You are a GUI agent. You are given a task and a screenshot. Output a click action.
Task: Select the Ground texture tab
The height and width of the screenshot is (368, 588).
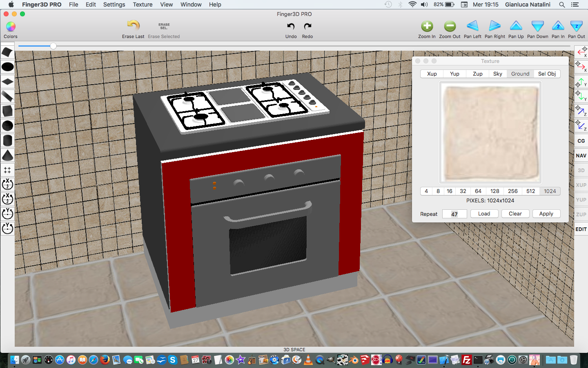click(x=520, y=74)
